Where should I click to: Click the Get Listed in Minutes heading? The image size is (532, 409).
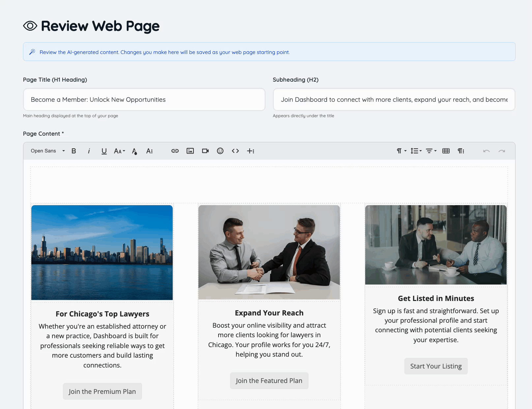[x=436, y=298]
